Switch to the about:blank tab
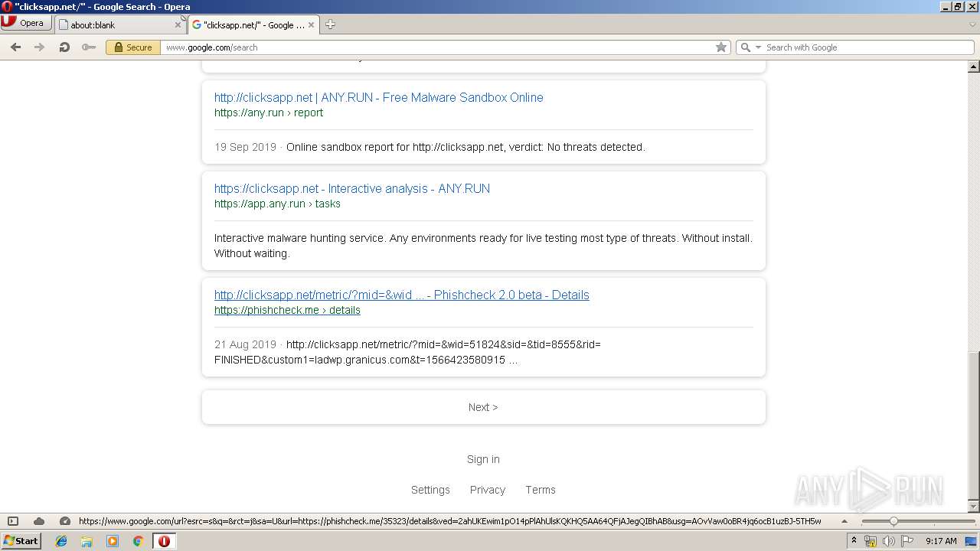 (x=121, y=24)
